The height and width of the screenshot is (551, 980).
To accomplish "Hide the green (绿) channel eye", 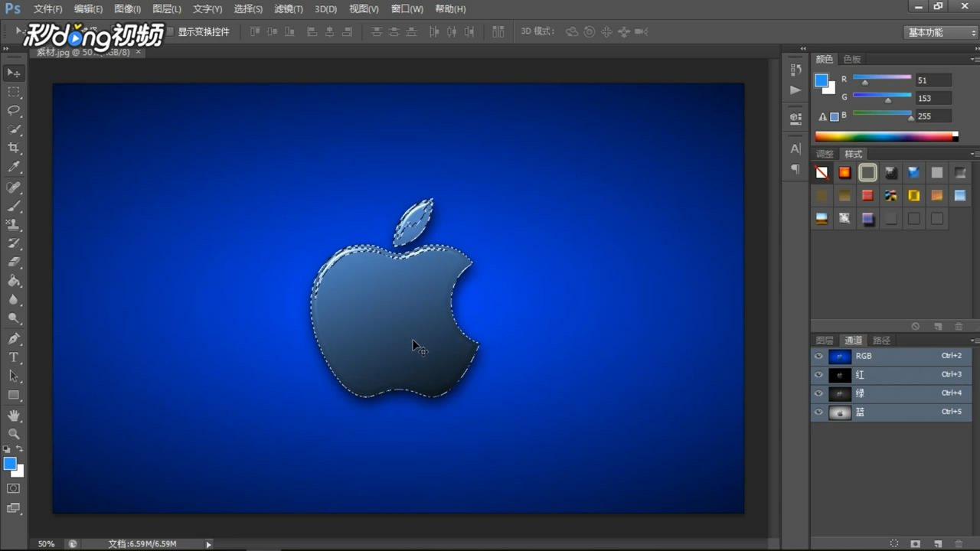I will [x=818, y=393].
